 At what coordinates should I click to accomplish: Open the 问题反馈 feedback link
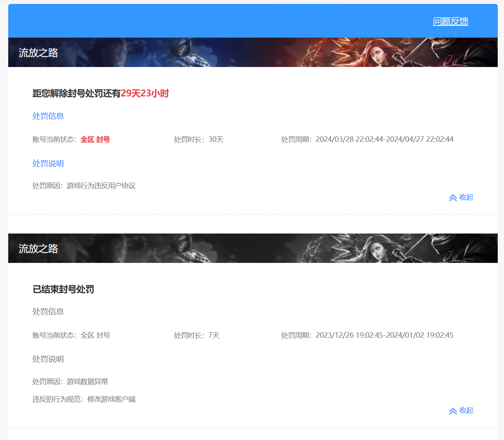click(x=450, y=21)
